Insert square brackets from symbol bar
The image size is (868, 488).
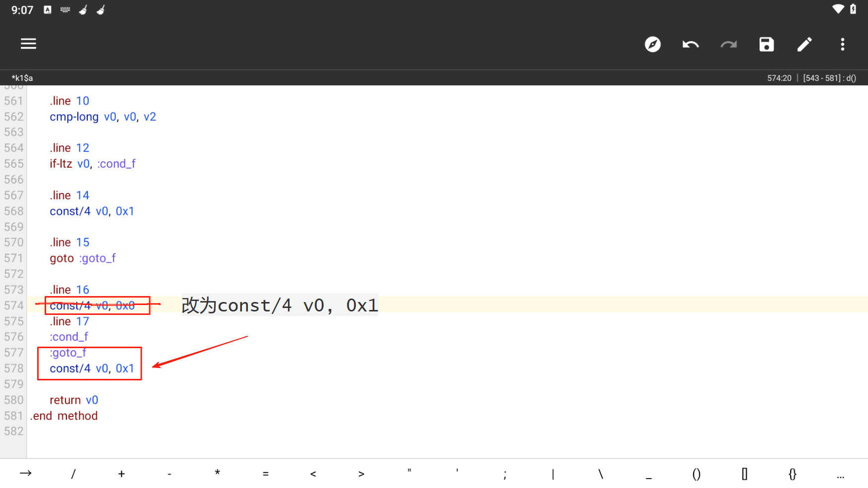[x=744, y=474]
